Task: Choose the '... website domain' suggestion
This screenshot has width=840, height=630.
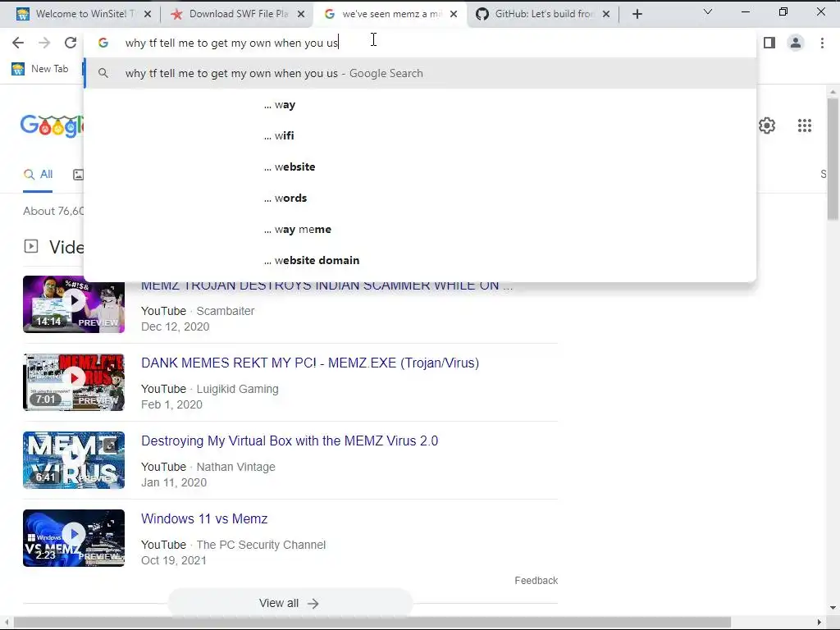Action: tap(421, 260)
